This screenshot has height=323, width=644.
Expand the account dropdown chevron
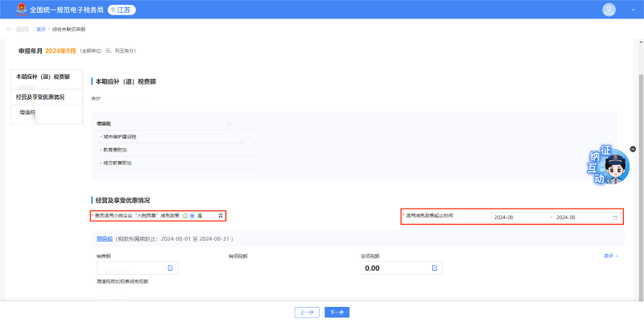633,10
